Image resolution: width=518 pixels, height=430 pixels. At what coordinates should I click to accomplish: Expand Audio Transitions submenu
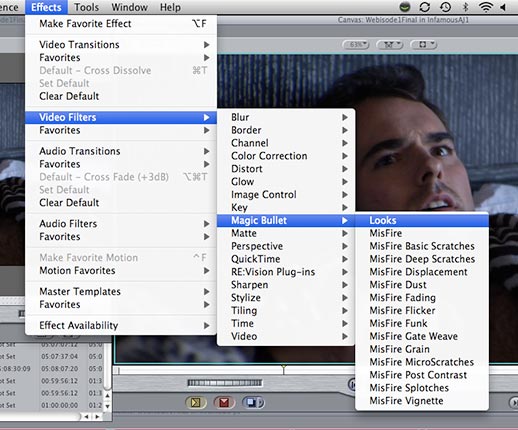tap(121, 151)
